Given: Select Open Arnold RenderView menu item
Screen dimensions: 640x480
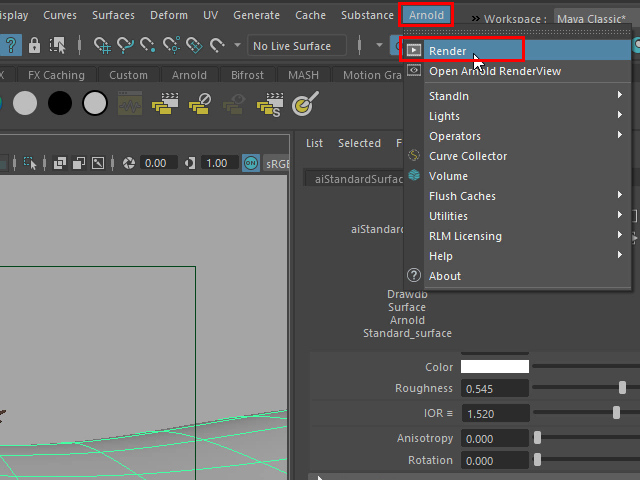Looking at the screenshot, I should [x=494, y=71].
